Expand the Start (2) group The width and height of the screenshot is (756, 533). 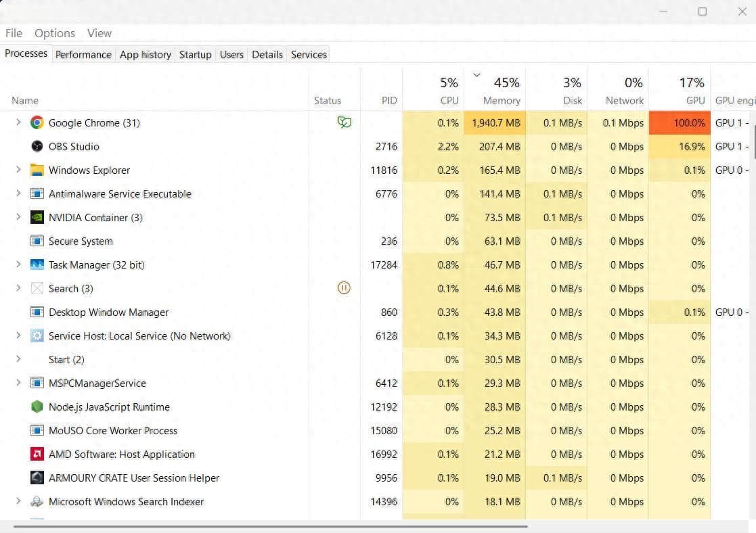(x=18, y=358)
